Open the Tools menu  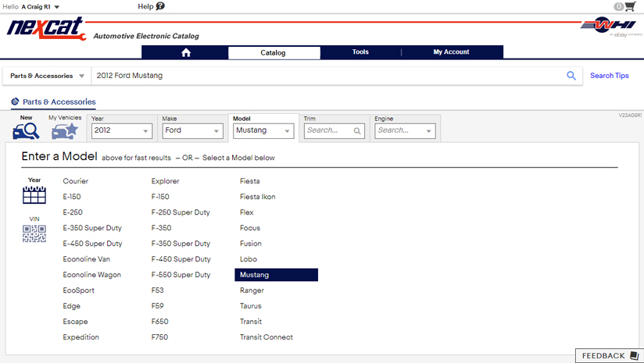(x=360, y=52)
